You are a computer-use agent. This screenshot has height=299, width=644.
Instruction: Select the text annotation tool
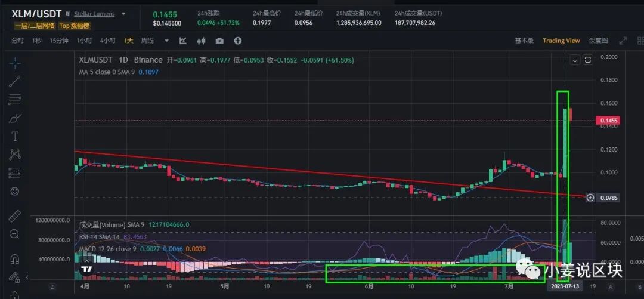click(15, 136)
